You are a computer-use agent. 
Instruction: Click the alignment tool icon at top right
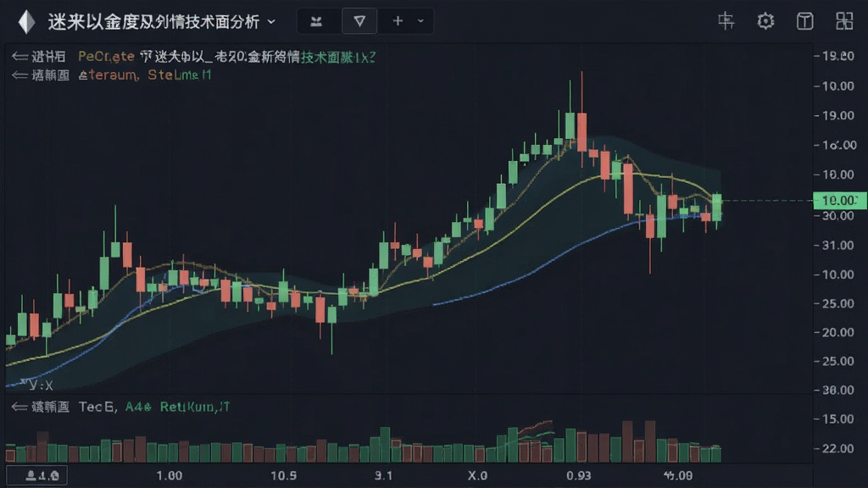pyautogui.click(x=726, y=21)
